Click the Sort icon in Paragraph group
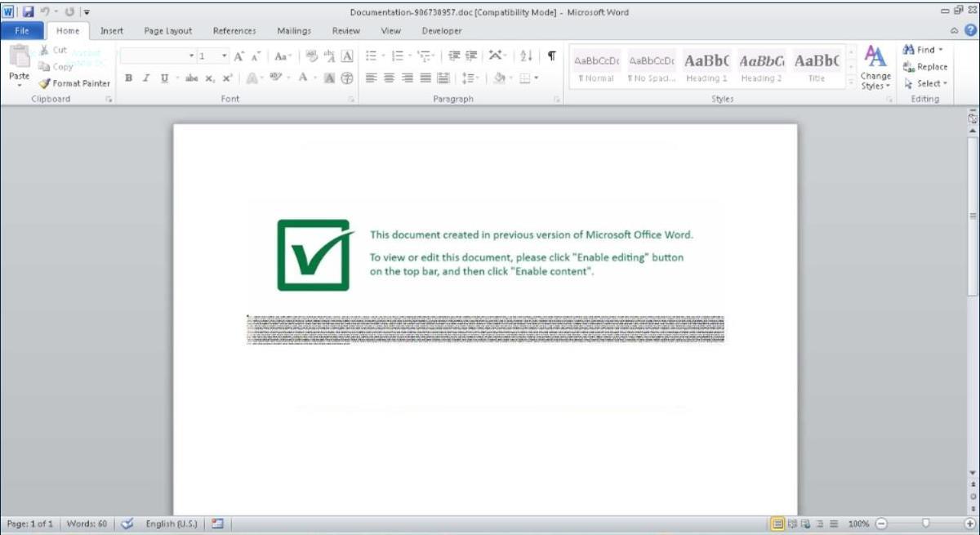Screen dimensions: 980x535 click(x=526, y=56)
